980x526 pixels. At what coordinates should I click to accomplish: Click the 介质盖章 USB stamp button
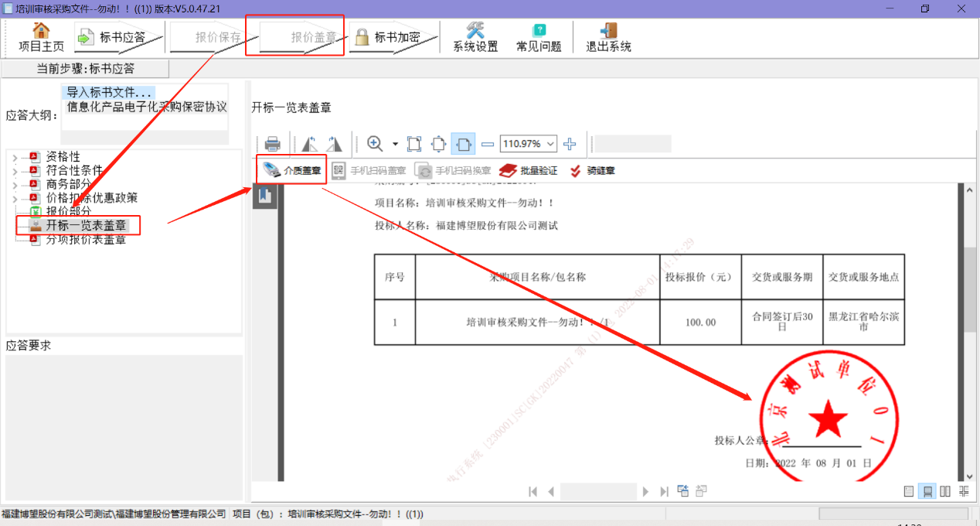pyautogui.click(x=291, y=170)
